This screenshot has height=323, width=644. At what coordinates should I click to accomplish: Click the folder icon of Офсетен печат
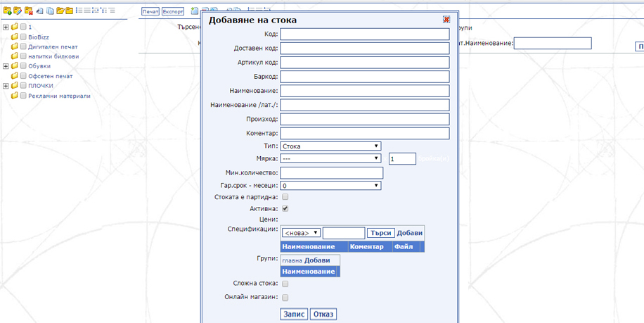[x=15, y=76]
